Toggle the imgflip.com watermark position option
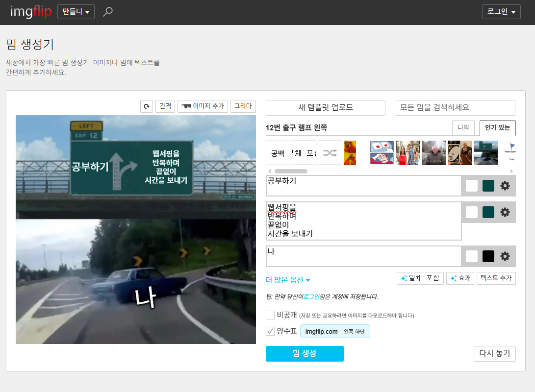 335,332
